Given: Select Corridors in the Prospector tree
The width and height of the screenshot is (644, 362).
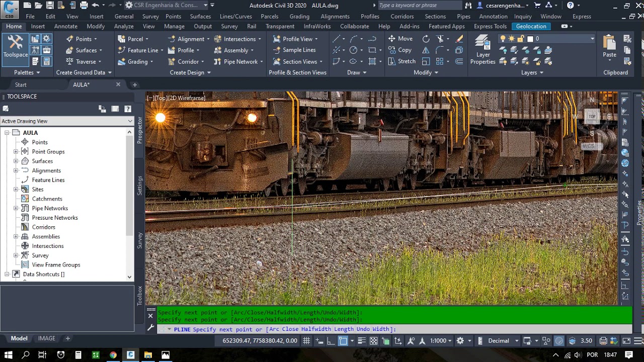Looking at the screenshot, I should click(x=43, y=227).
